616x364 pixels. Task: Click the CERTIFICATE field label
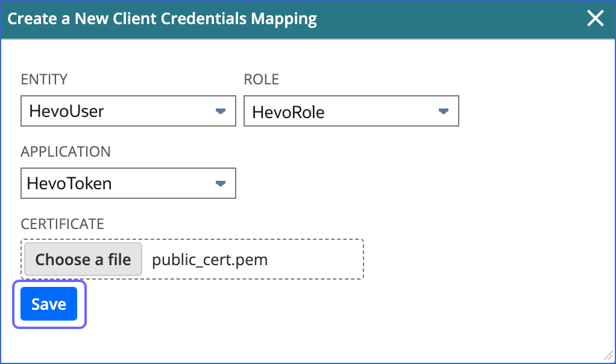[62, 224]
